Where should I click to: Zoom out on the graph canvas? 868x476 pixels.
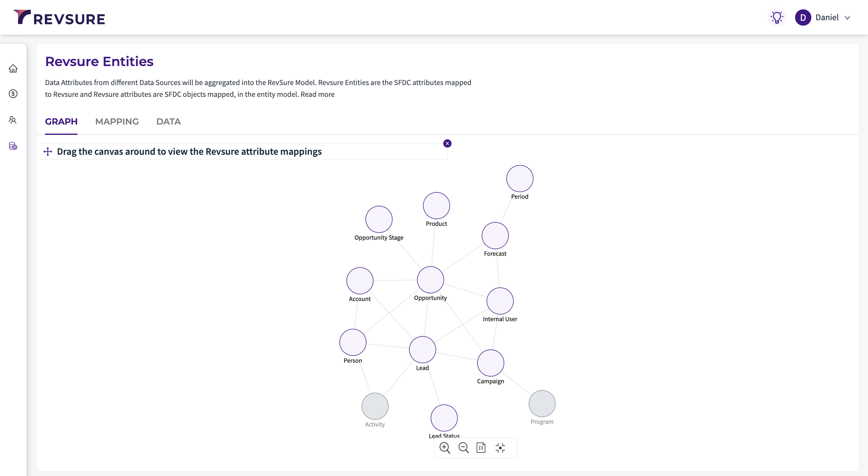click(x=463, y=448)
